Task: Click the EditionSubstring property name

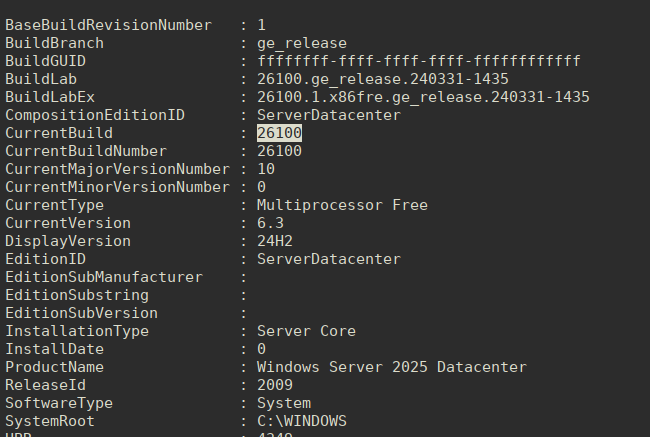Action: 77,295
